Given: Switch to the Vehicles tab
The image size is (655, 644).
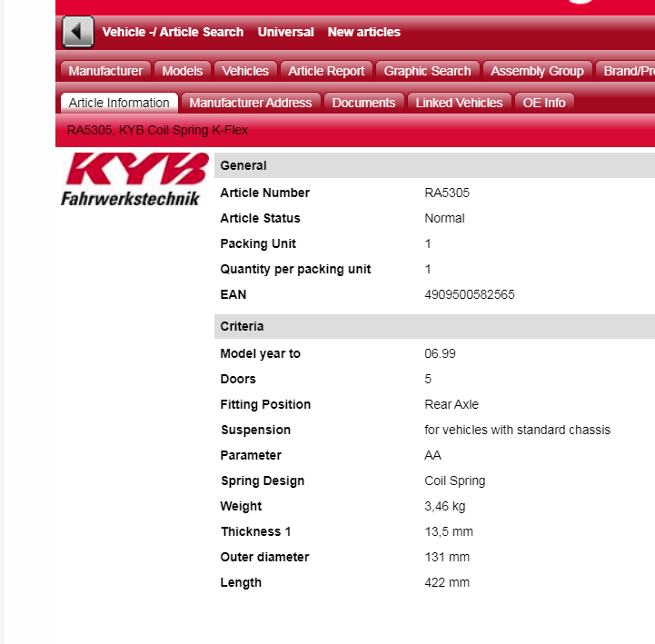Looking at the screenshot, I should 245,71.
